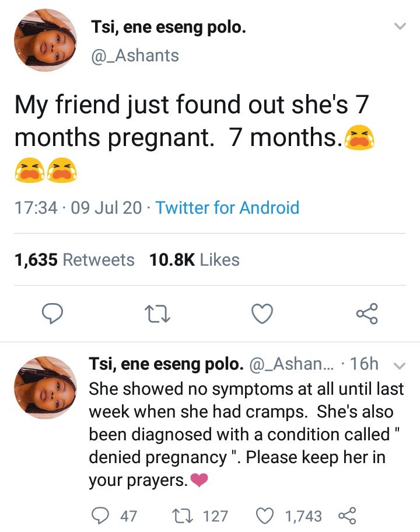Open main tweet options dropdown arrow
This screenshot has width=420, height=532.
tap(400, 26)
